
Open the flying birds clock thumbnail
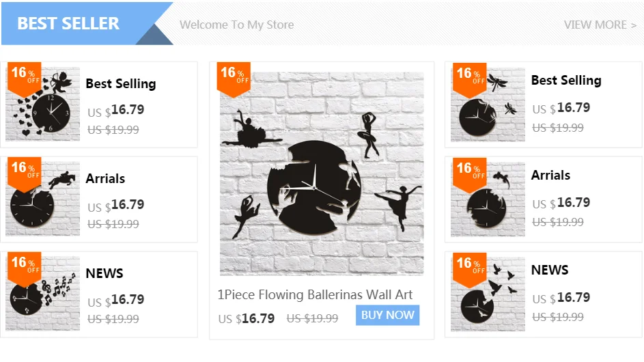point(488,294)
